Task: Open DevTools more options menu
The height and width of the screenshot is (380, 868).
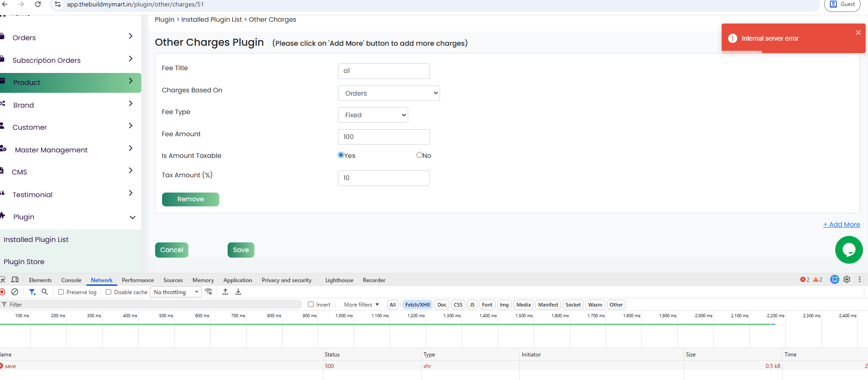Action: coord(859,279)
